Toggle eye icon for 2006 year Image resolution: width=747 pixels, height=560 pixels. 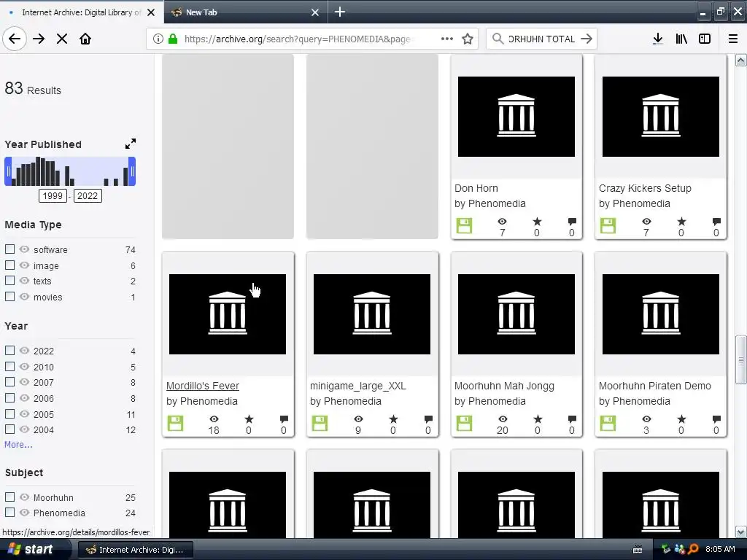[x=24, y=397]
